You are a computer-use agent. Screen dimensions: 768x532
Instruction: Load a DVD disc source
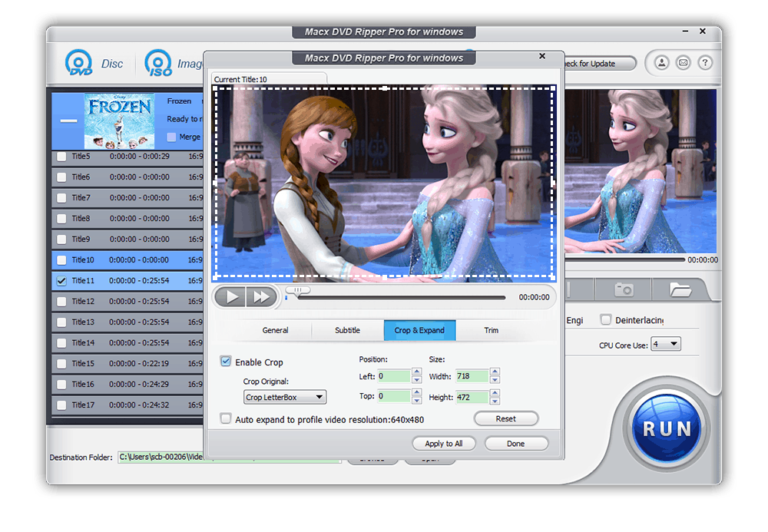click(x=93, y=63)
